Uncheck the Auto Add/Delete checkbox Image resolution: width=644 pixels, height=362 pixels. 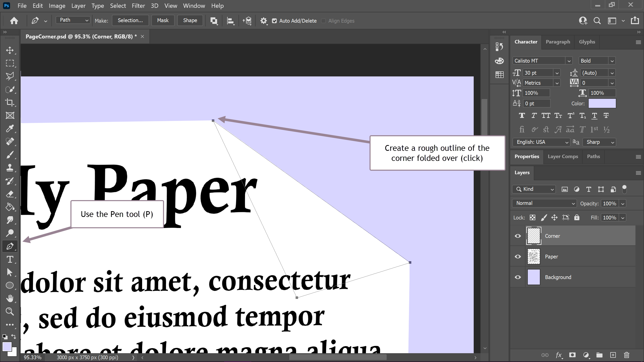click(x=274, y=21)
